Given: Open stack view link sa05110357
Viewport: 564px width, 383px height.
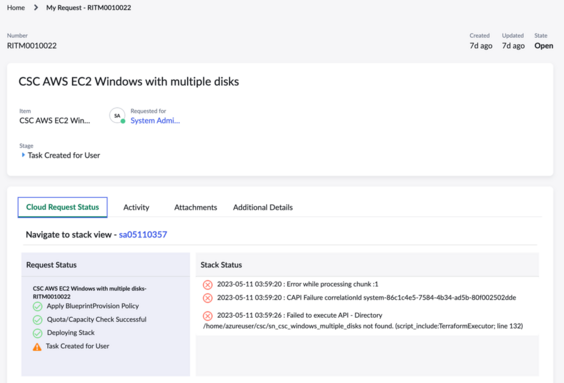Looking at the screenshot, I should point(143,234).
